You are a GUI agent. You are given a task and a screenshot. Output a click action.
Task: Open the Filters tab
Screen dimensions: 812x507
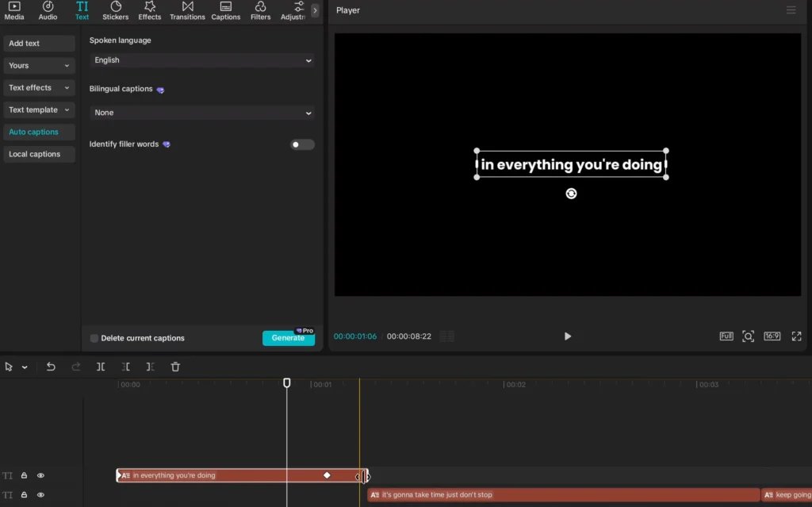pos(260,10)
